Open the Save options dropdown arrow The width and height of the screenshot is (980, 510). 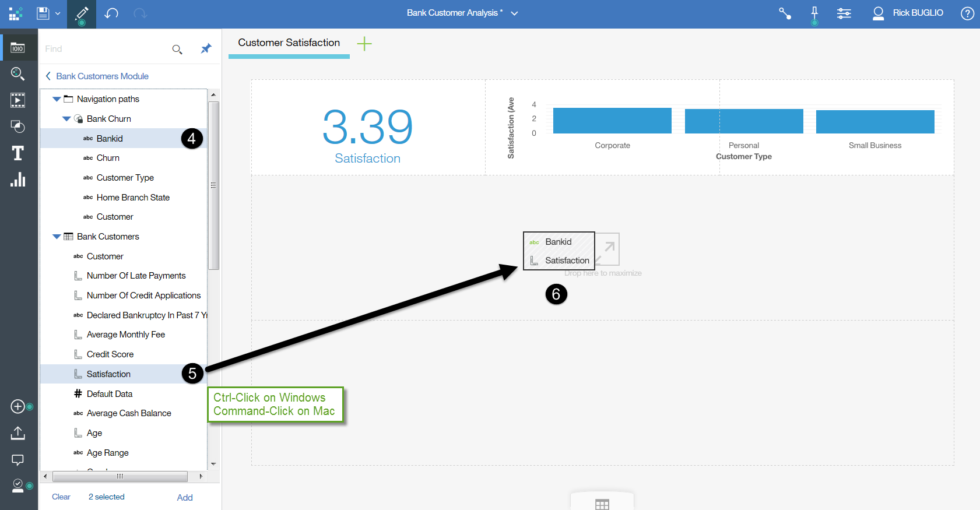58,13
